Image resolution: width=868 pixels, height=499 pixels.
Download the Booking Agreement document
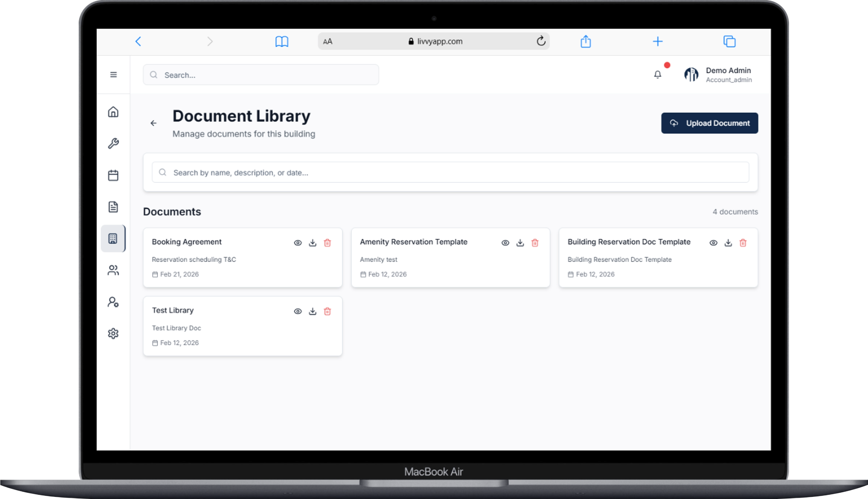312,243
